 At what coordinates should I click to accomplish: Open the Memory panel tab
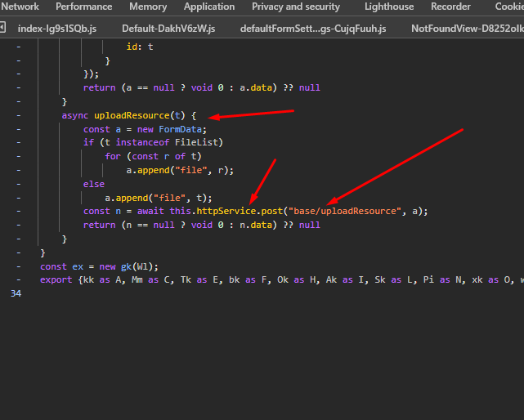pyautogui.click(x=148, y=7)
